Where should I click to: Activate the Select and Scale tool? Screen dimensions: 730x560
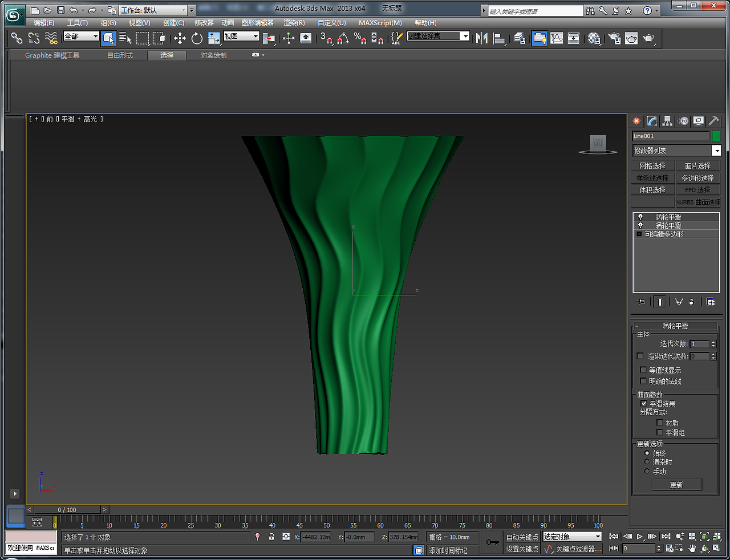(x=214, y=38)
